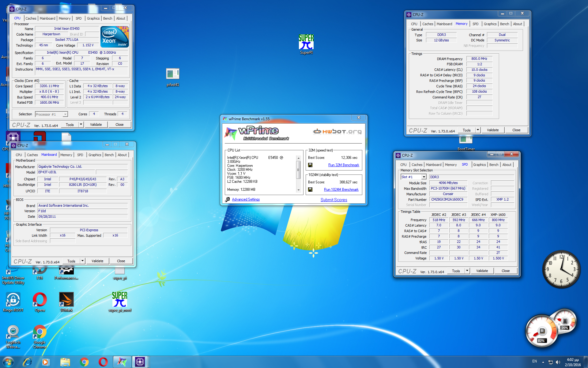Viewport: 588px width, 368px height.
Task: Click Submit Scores link in wPrime
Action: click(334, 200)
